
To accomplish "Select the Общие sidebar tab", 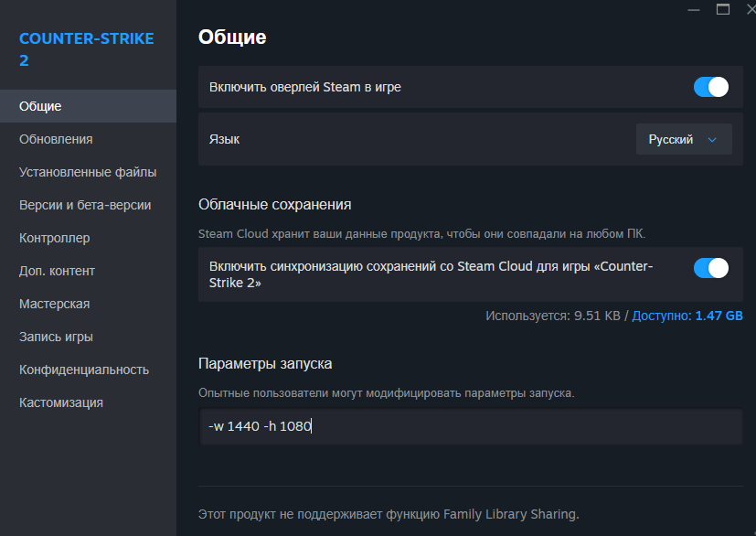I will click(89, 106).
